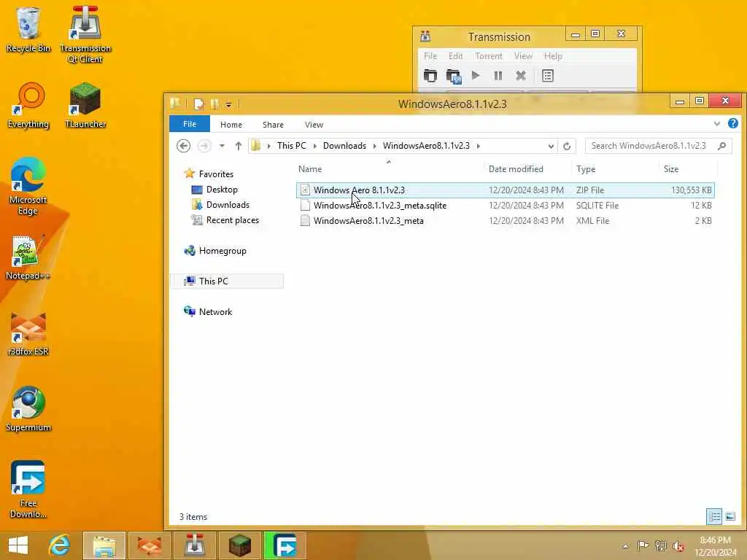Open View menu in Transmission window

[523, 55]
